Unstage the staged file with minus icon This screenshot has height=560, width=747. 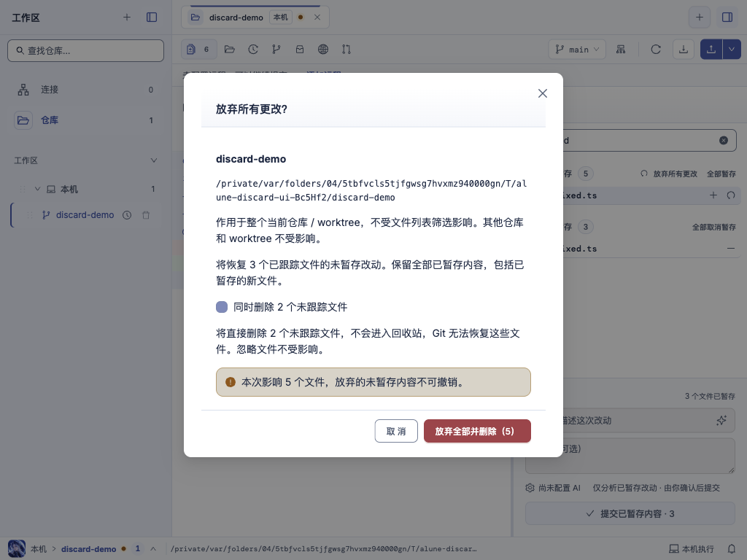[731, 248]
